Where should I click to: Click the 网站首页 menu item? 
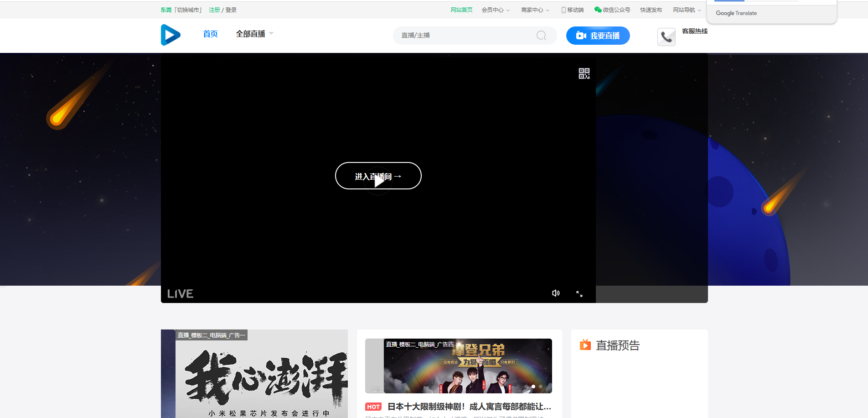pos(461,9)
